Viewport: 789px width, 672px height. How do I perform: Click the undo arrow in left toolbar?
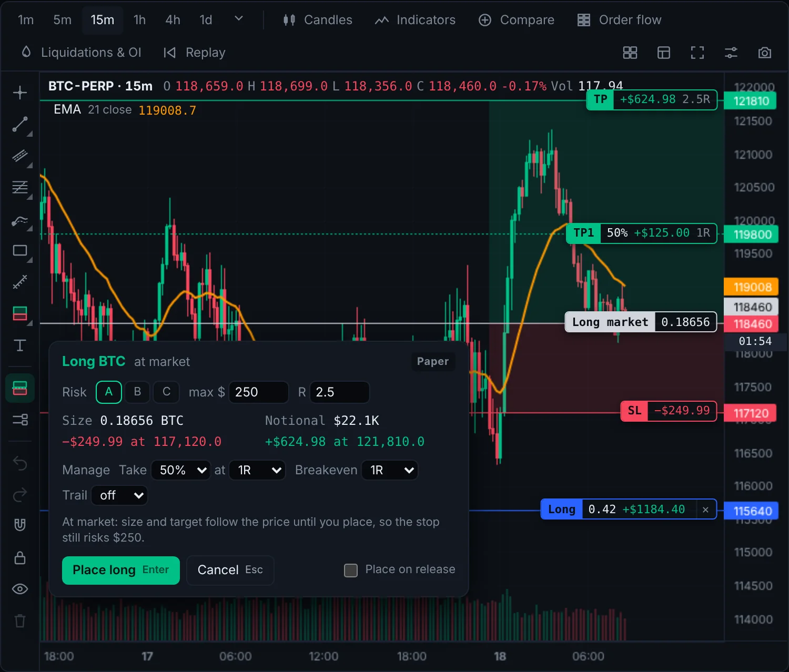click(20, 463)
